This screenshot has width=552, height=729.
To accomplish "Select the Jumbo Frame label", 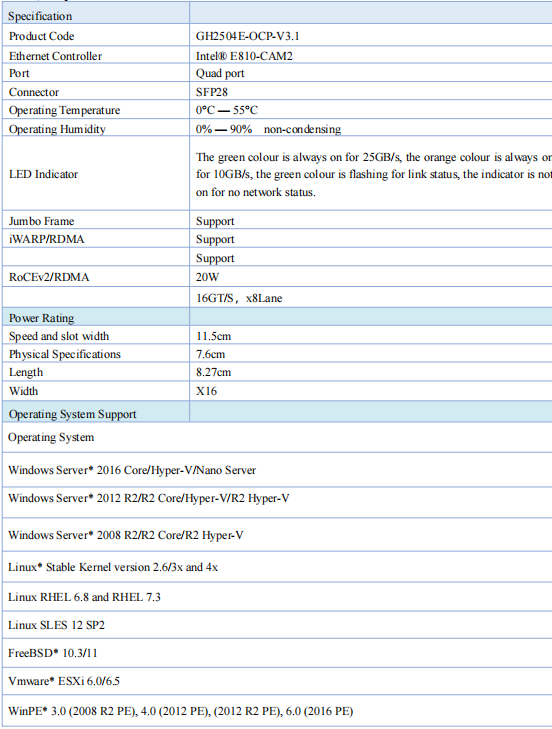I will pos(41,221).
